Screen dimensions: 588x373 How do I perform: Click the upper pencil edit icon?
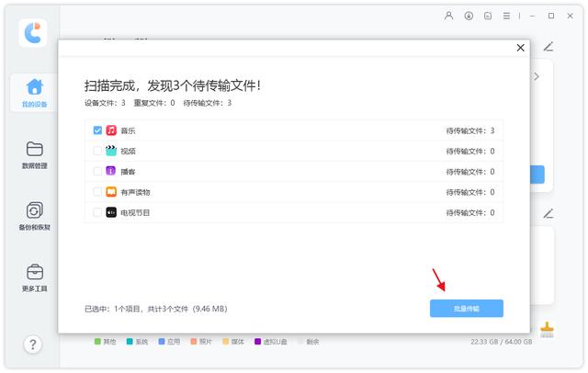(x=548, y=47)
